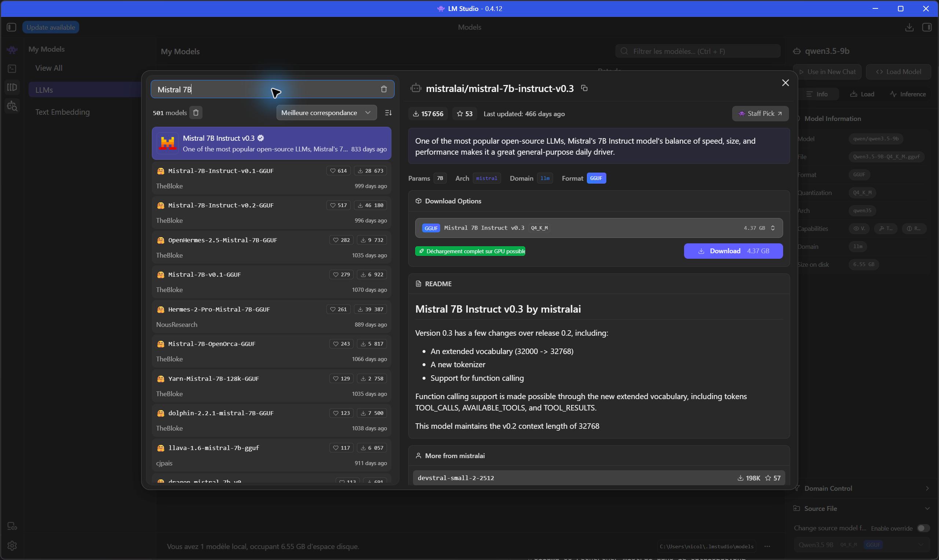
Task: Click the Source File folder icon
Action: coord(797,508)
